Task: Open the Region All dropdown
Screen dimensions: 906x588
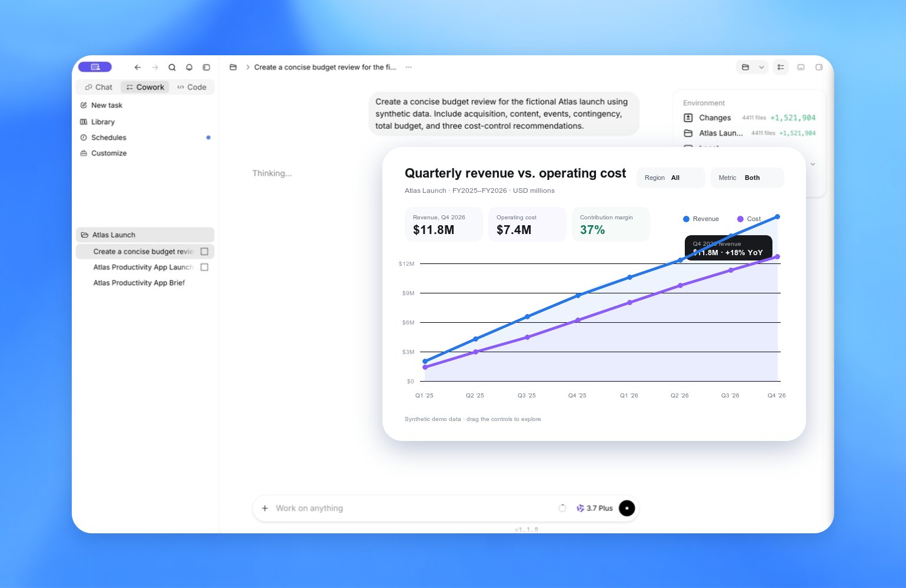Action: click(671, 178)
